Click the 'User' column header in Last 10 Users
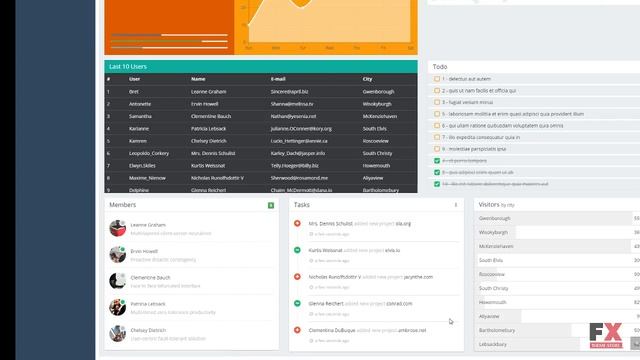The width and height of the screenshot is (640, 360). point(134,79)
